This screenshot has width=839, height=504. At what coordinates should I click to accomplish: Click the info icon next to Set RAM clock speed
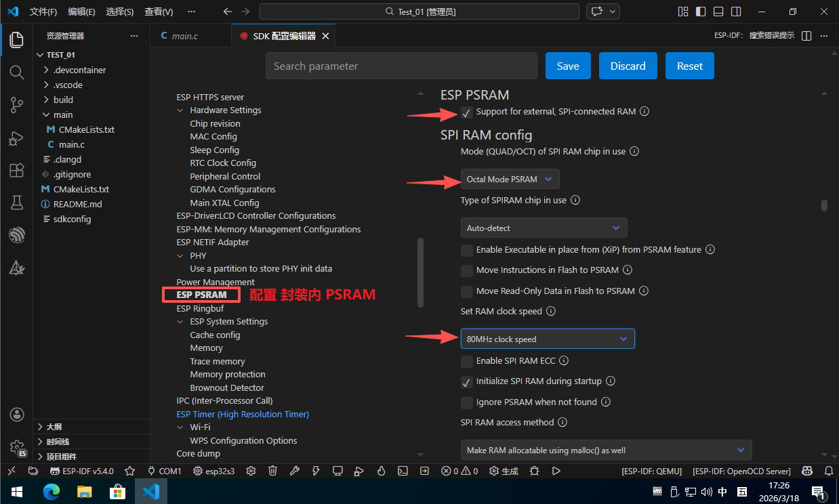click(x=551, y=311)
